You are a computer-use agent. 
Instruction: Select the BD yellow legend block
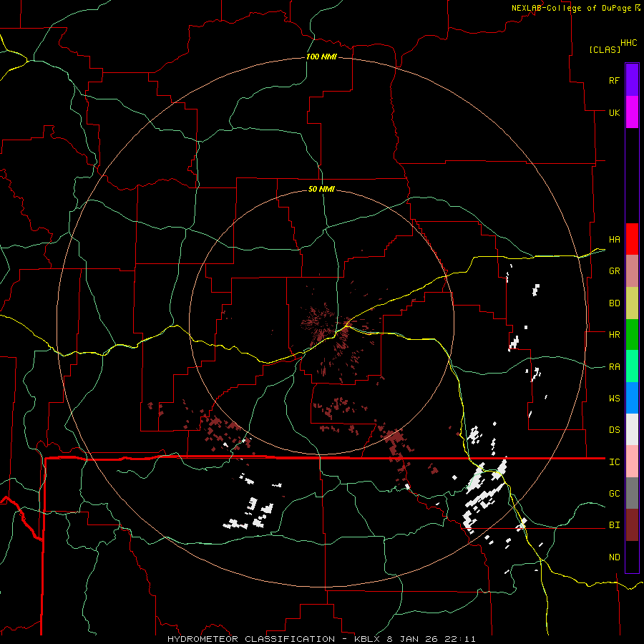(x=632, y=303)
